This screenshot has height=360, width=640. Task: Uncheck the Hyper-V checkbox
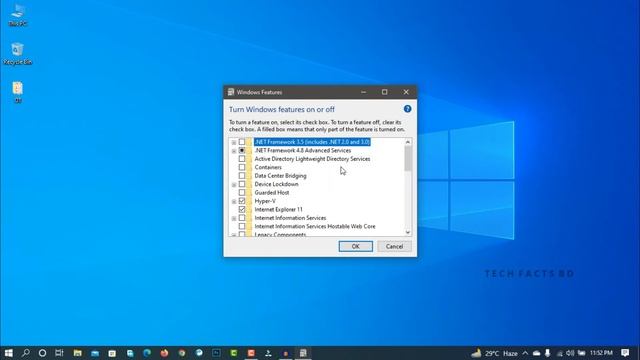coord(242,201)
